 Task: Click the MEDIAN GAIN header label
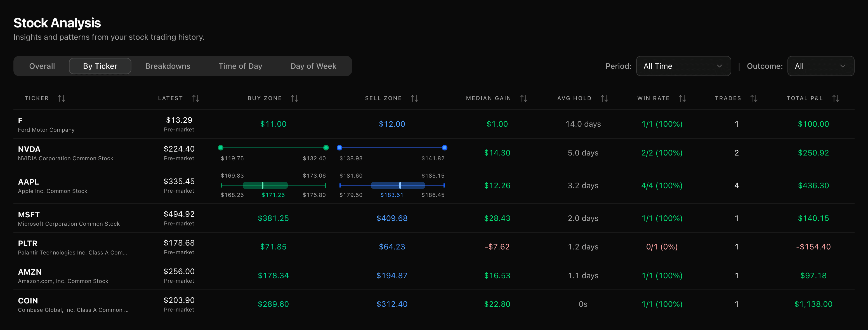(489, 98)
